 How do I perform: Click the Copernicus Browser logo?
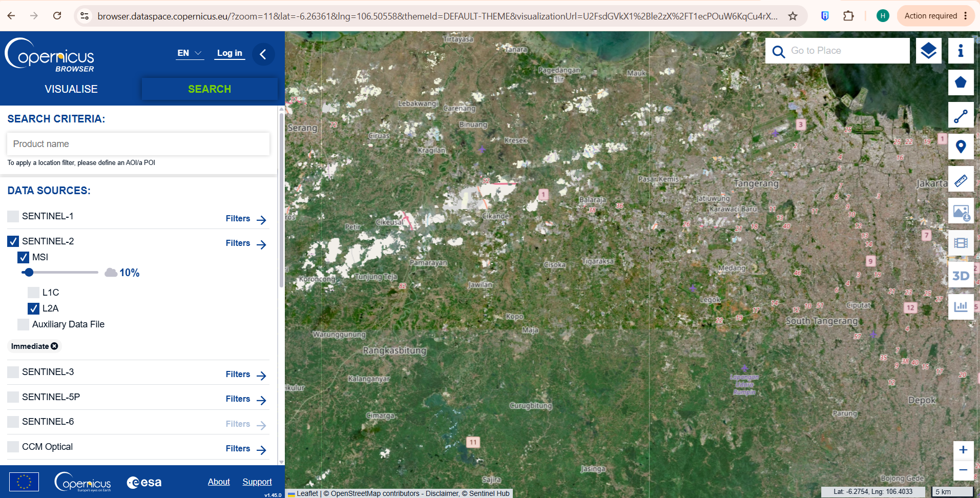tap(50, 55)
